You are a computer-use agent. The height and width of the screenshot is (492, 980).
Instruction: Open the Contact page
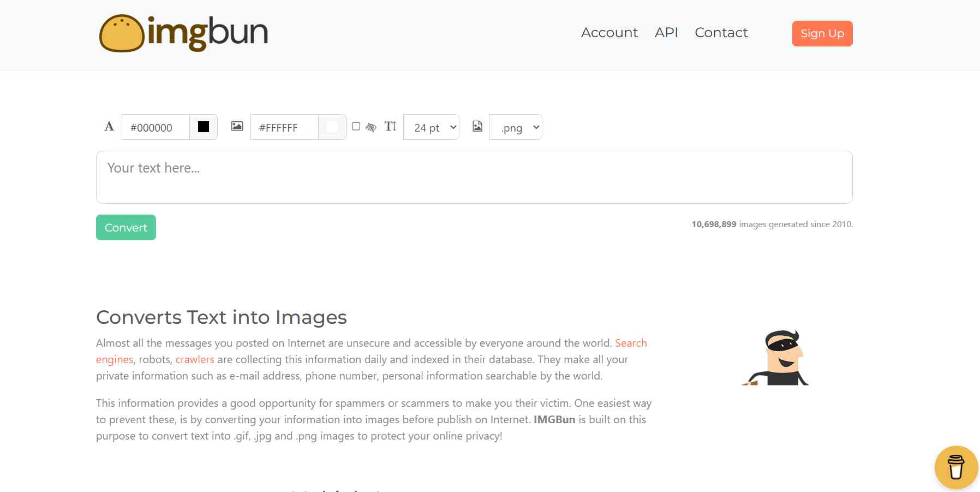[721, 33]
